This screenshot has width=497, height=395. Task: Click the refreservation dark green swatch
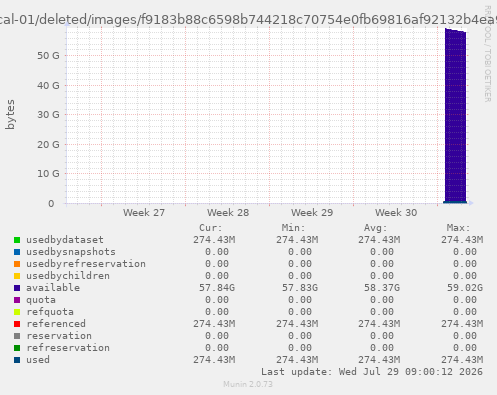point(17,348)
